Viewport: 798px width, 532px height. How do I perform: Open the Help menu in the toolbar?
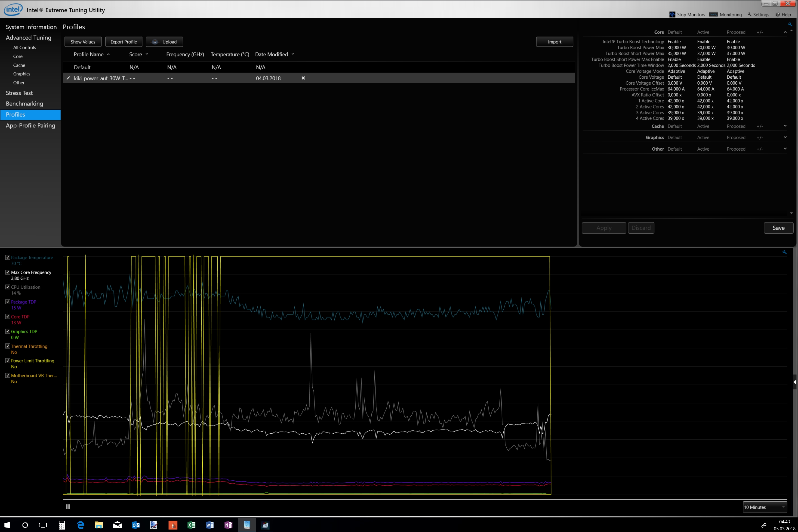[783, 15]
